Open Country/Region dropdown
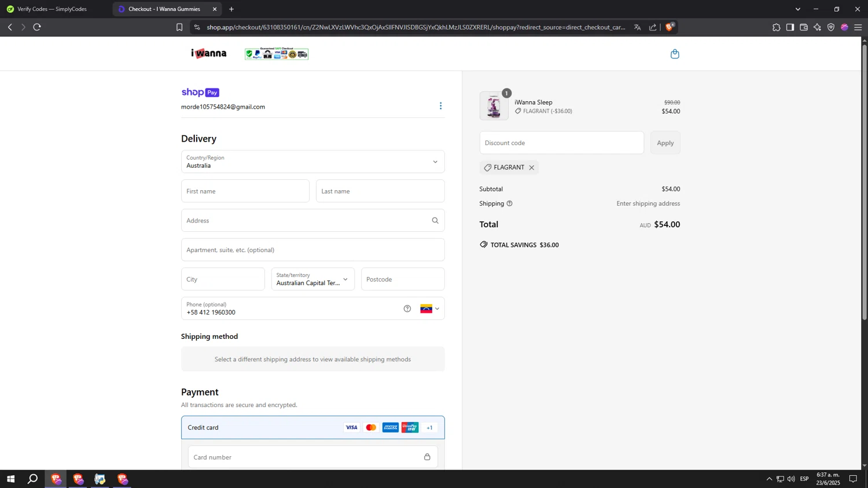Image resolution: width=868 pixels, height=488 pixels. point(312,162)
